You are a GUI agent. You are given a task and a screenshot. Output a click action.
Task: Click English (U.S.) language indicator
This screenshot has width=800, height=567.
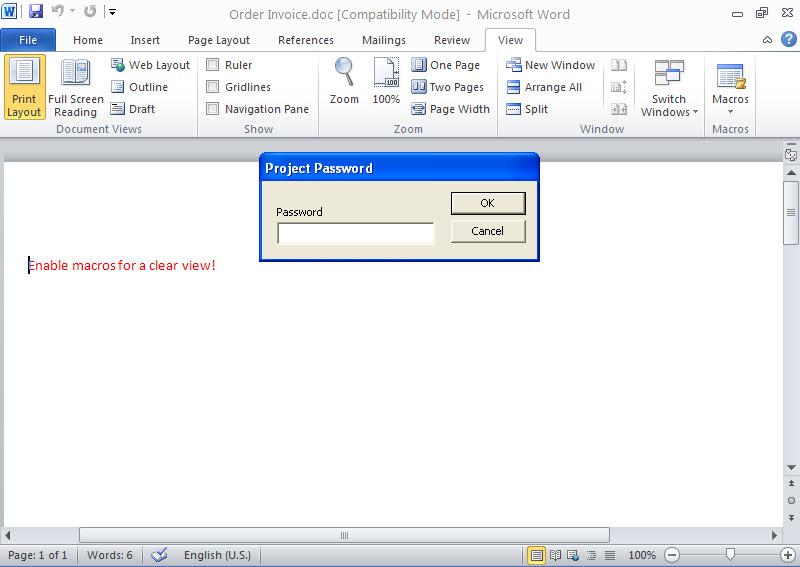click(217, 555)
